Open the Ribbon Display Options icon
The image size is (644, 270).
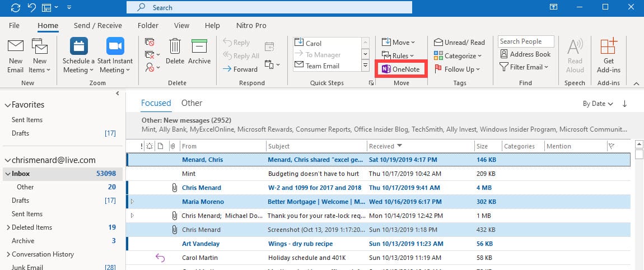[554, 7]
